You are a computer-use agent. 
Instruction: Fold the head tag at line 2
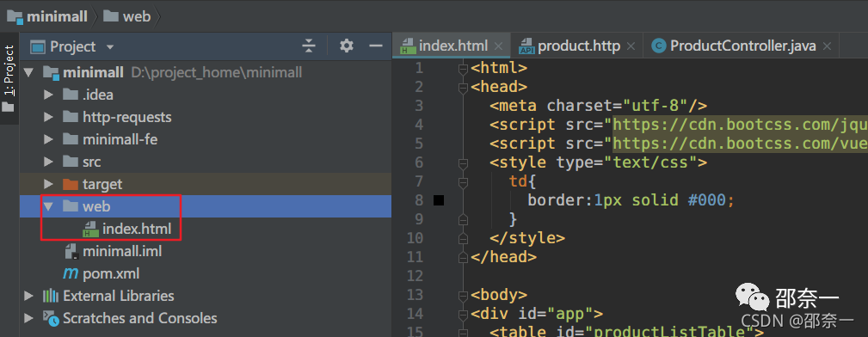[x=463, y=87]
